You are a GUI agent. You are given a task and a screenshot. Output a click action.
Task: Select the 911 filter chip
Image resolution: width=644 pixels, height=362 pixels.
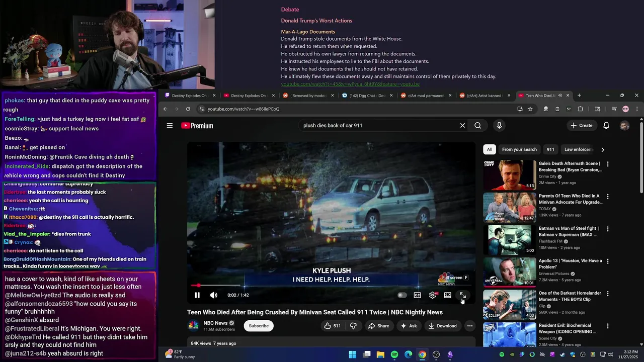550,149
